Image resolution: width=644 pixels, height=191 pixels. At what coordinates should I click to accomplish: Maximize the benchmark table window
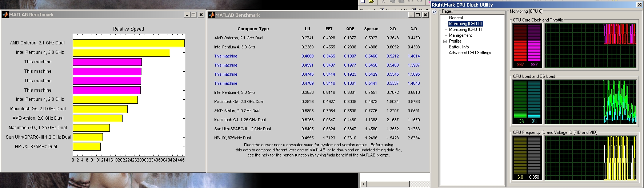(x=418, y=15)
